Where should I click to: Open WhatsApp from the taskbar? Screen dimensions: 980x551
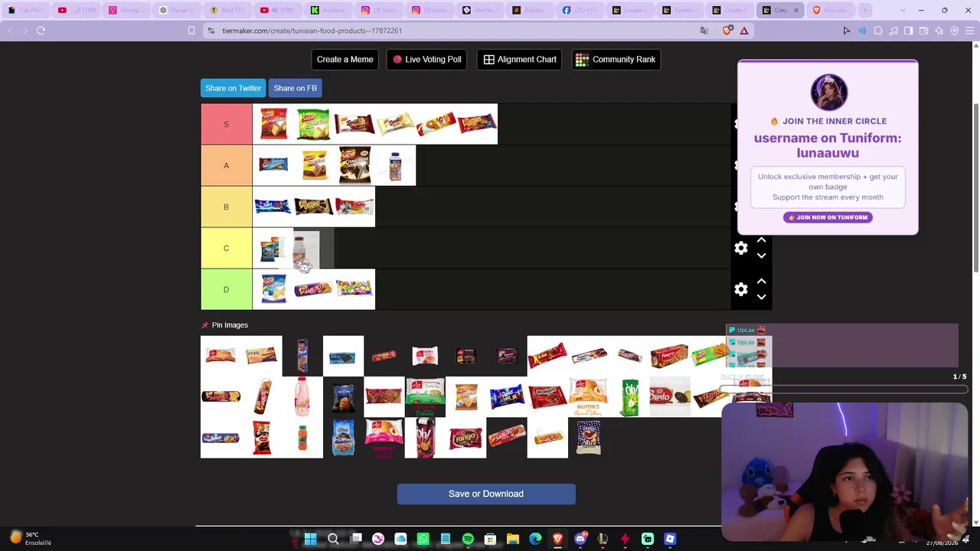coord(423,539)
